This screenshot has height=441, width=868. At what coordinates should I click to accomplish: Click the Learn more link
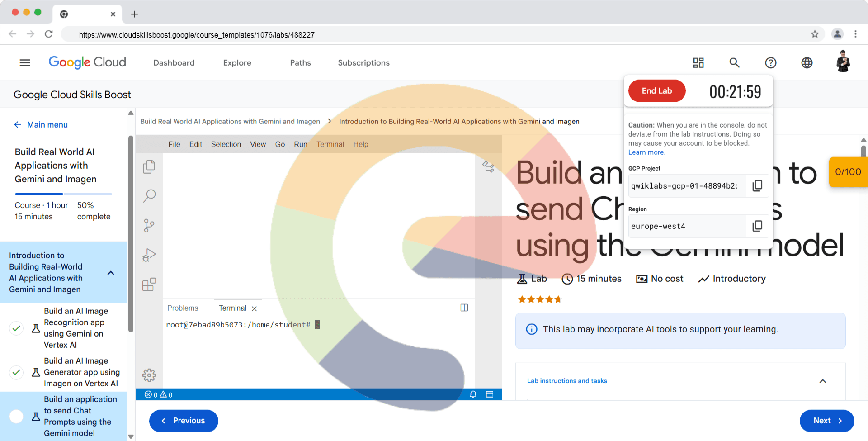click(646, 152)
